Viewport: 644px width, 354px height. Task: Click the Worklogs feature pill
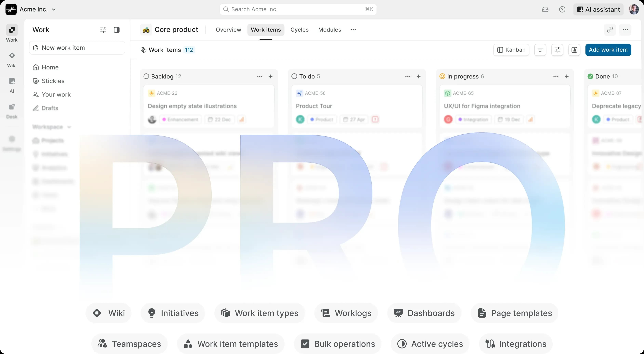pos(346,313)
